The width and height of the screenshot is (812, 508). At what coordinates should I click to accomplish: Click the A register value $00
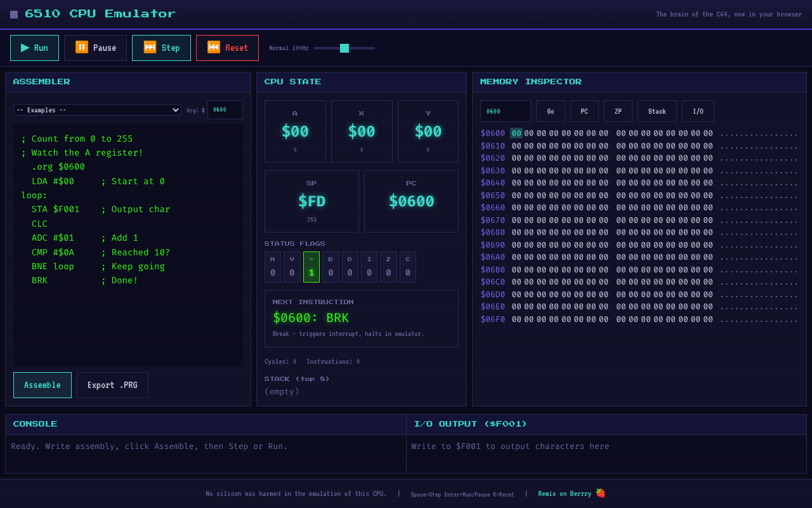tap(295, 131)
